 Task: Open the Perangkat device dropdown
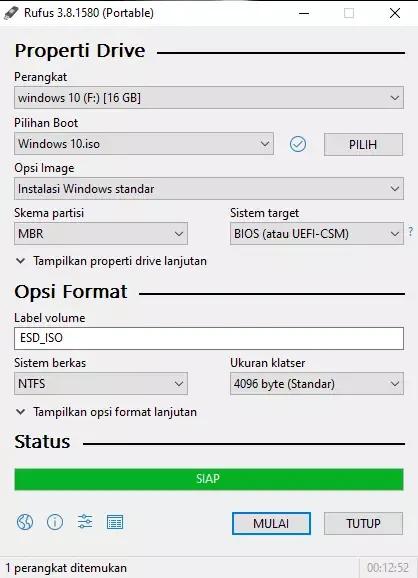pos(209,98)
